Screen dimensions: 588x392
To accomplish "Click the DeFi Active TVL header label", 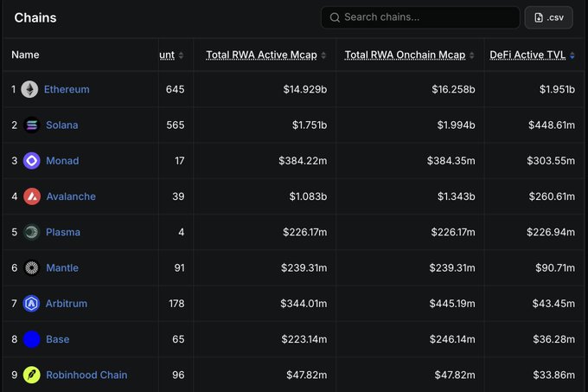I will click(527, 55).
